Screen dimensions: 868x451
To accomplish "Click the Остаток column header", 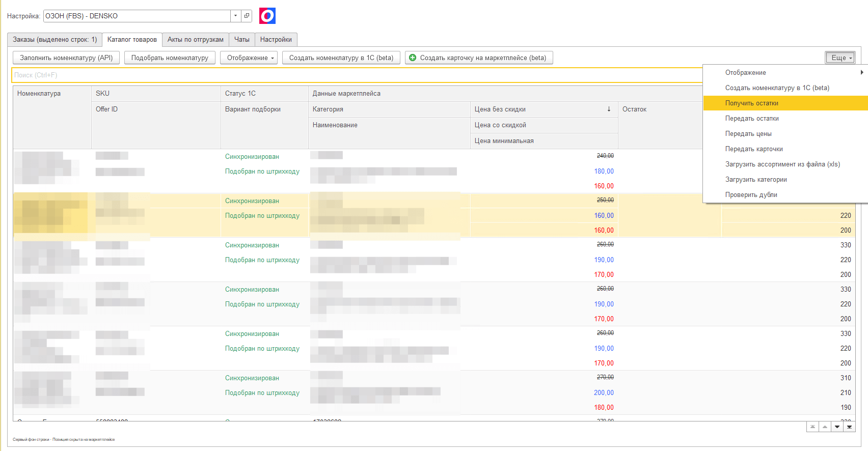I will pyautogui.click(x=661, y=125).
